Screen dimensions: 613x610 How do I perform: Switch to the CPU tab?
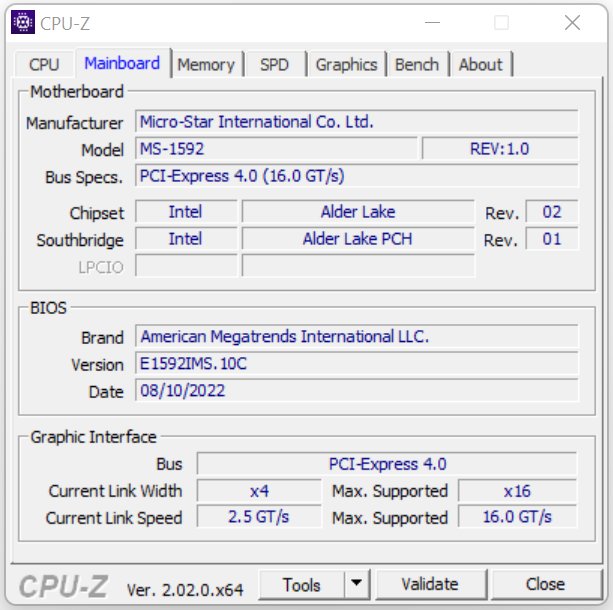pos(44,64)
